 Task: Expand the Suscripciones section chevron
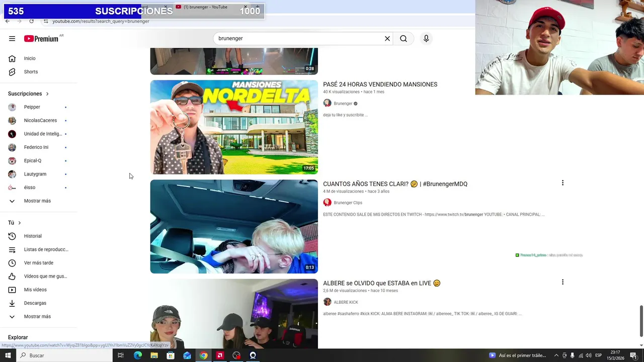47,94
